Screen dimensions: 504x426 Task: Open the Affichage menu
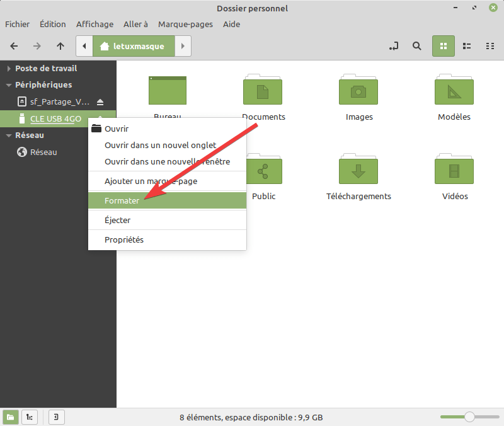pos(95,25)
